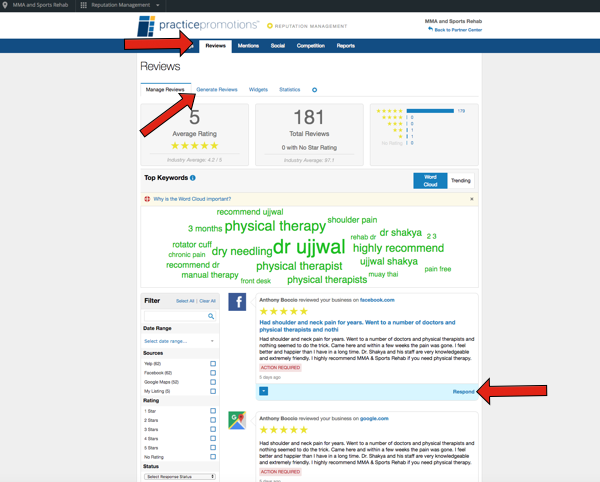Switch to the Statistics sub-tab
This screenshot has height=482, width=600.
290,90
